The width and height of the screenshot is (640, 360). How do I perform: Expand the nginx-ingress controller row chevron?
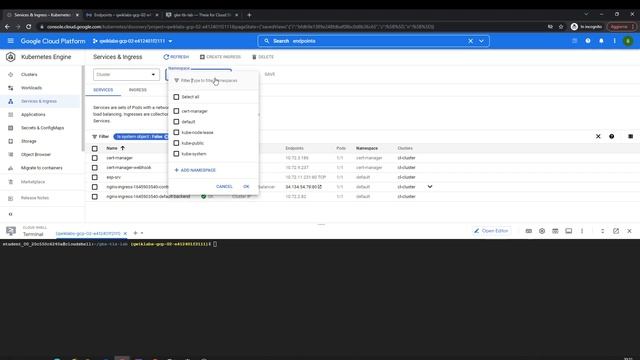point(430,187)
